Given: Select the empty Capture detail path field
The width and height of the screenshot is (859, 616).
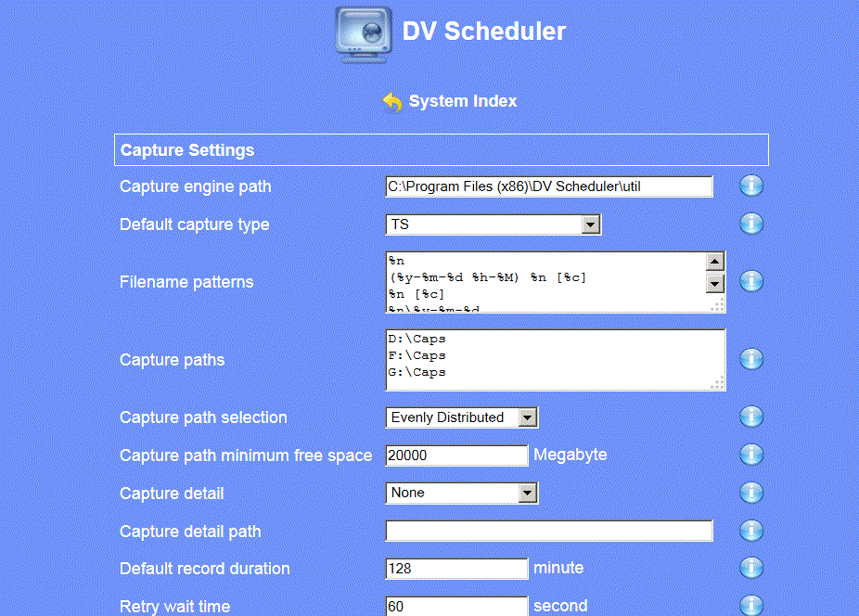Looking at the screenshot, I should 548,531.
